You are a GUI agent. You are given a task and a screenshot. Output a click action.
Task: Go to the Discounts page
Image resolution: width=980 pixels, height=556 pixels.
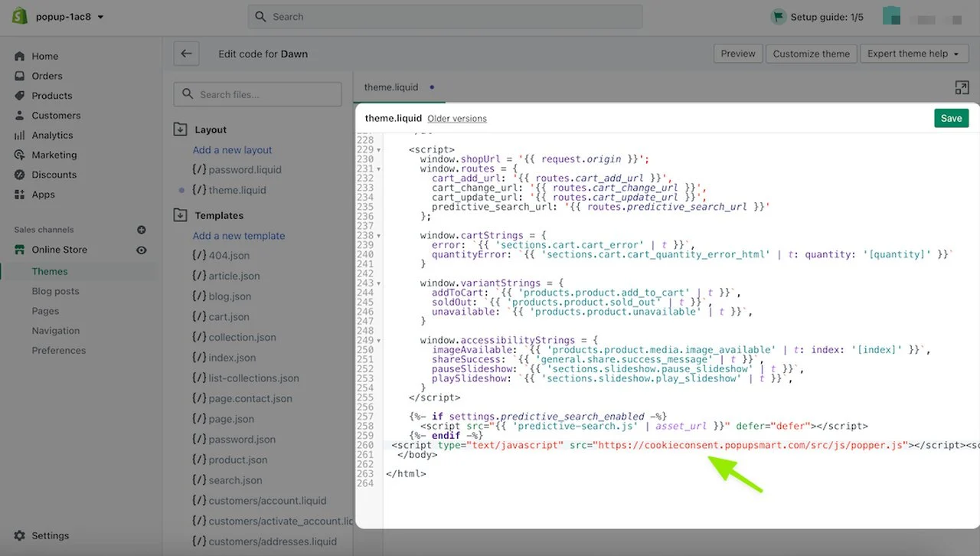[54, 175]
